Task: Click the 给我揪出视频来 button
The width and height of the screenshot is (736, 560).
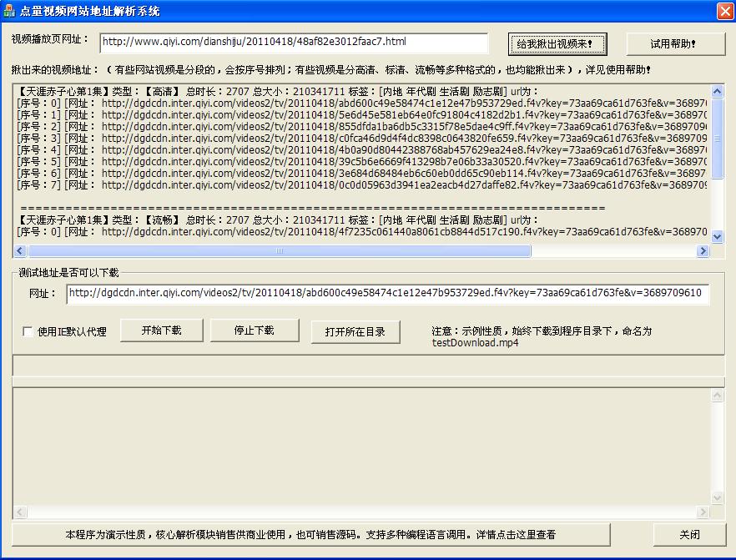Action: tap(557, 44)
